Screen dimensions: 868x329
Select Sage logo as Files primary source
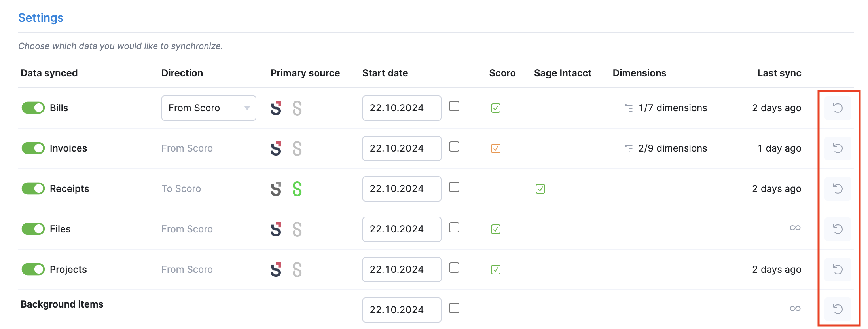297,229
